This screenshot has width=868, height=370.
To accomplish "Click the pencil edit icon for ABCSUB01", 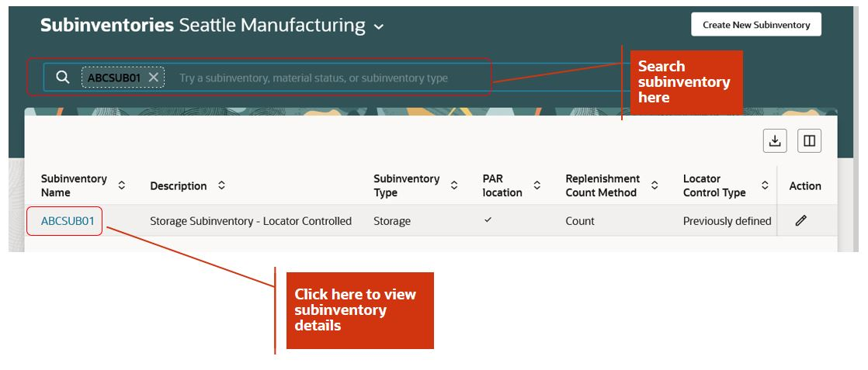I will [801, 221].
